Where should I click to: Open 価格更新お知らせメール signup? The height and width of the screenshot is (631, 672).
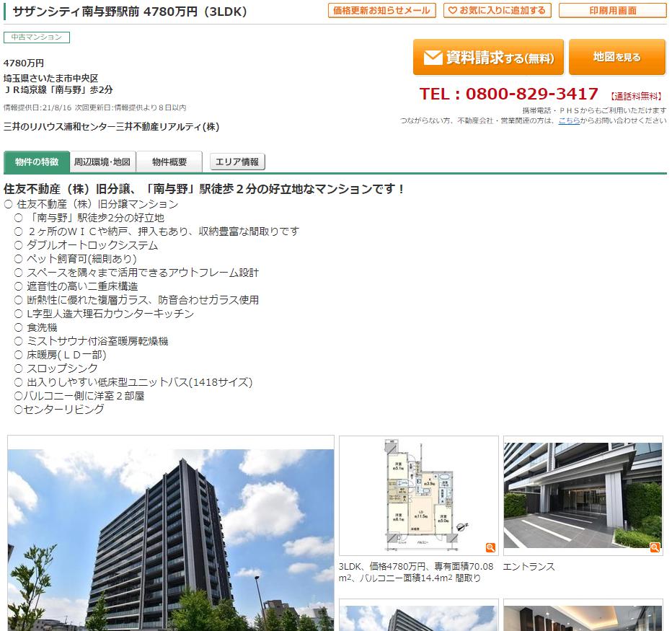click(381, 11)
